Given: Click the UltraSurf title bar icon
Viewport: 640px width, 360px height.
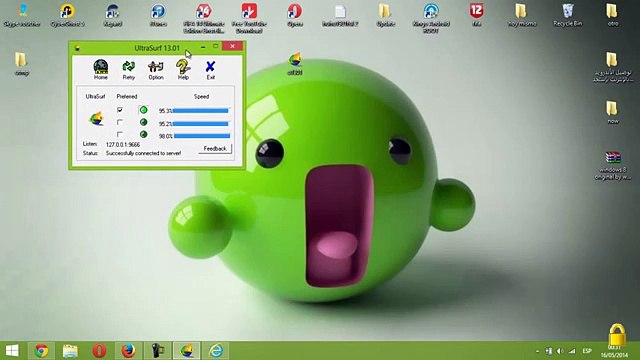Looking at the screenshot, I should click(x=77, y=48).
